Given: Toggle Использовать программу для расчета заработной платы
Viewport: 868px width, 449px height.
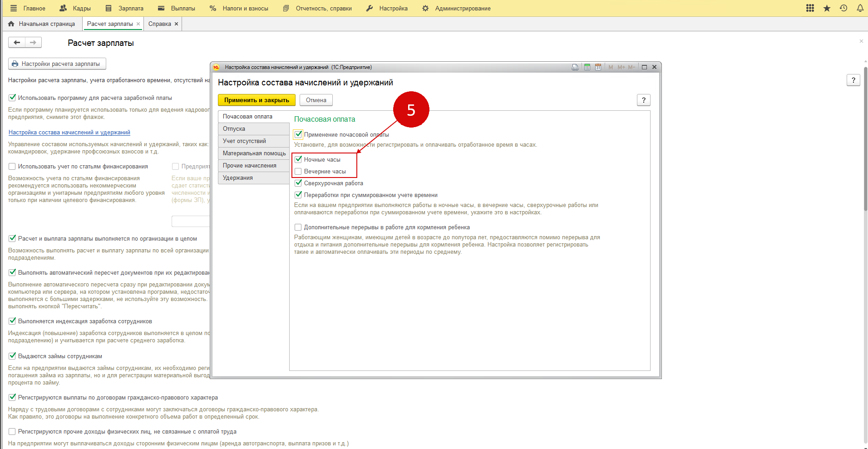Looking at the screenshot, I should pyautogui.click(x=12, y=98).
